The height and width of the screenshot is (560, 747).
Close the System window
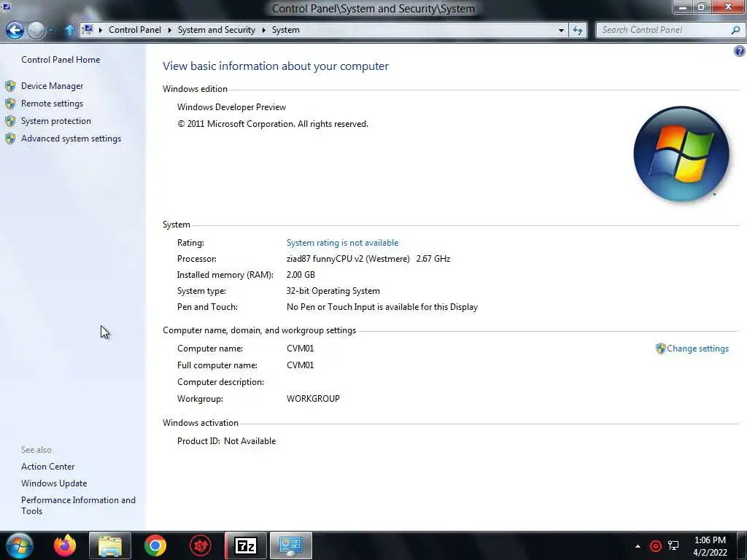729,7
